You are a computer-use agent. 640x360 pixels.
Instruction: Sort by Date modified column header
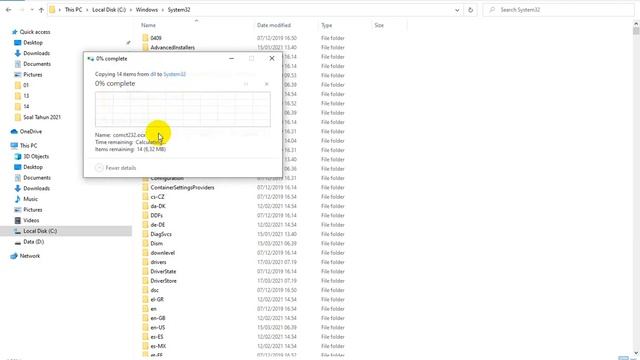[x=274, y=25]
